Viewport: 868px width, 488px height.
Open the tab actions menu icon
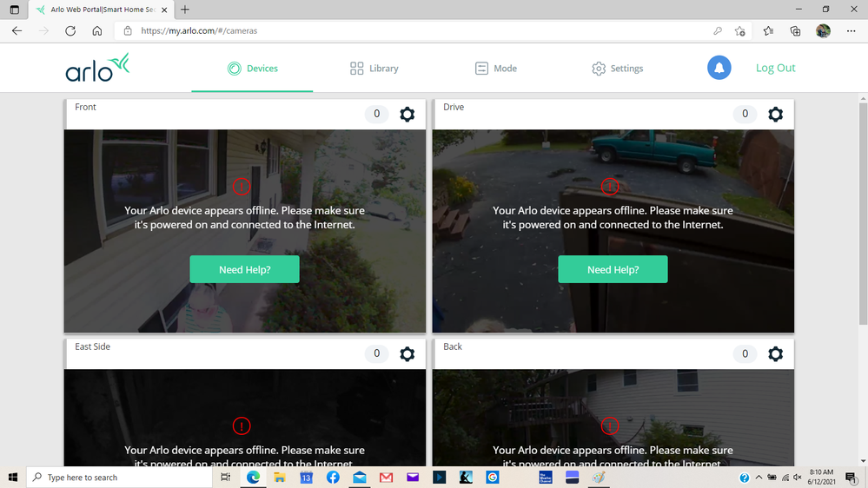15,10
